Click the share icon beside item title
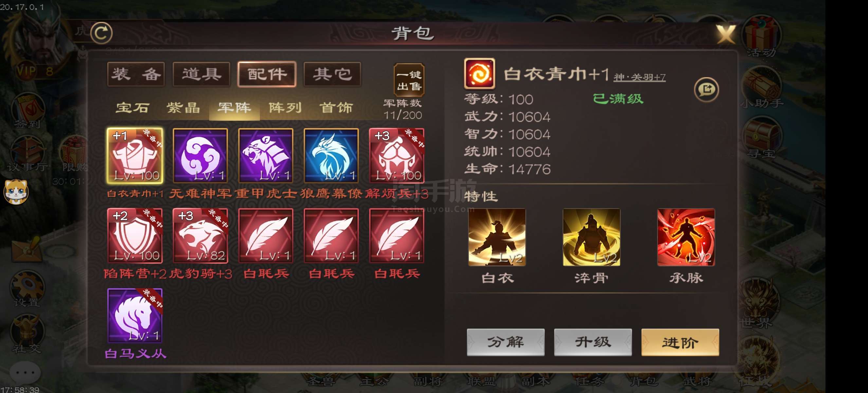868x393 pixels. pyautogui.click(x=707, y=89)
